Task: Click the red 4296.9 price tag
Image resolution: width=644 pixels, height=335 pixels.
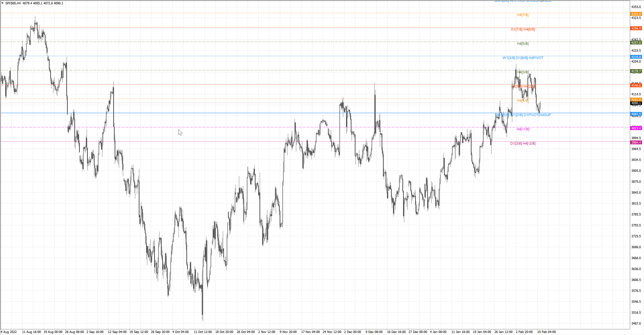Action: (x=636, y=29)
